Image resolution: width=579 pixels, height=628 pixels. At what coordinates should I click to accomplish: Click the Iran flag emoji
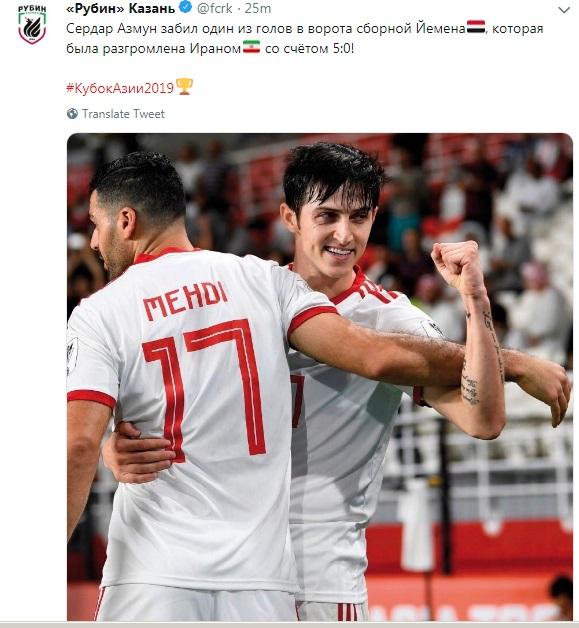(251, 47)
